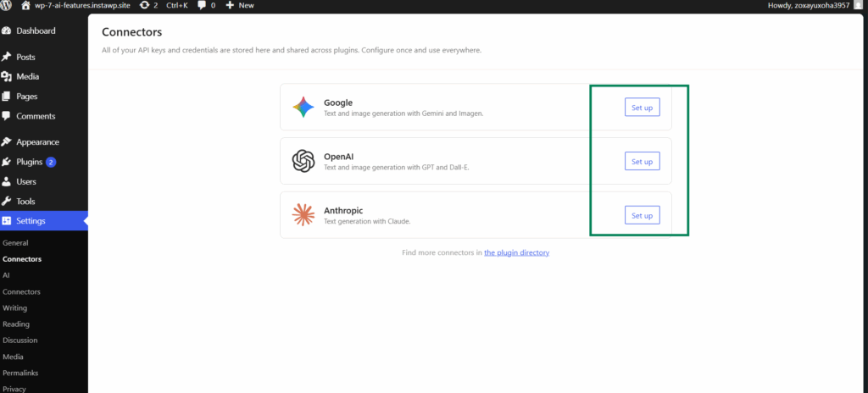Image resolution: width=868 pixels, height=393 pixels.
Task: Click the Anthropic connector name
Action: [x=343, y=210]
